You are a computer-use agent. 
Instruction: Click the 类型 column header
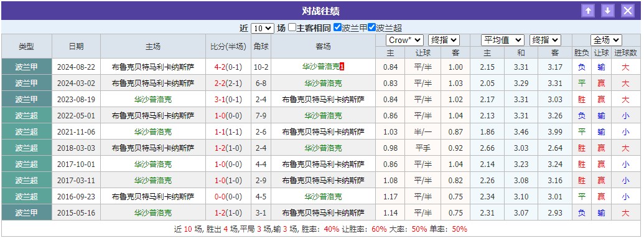26,47
